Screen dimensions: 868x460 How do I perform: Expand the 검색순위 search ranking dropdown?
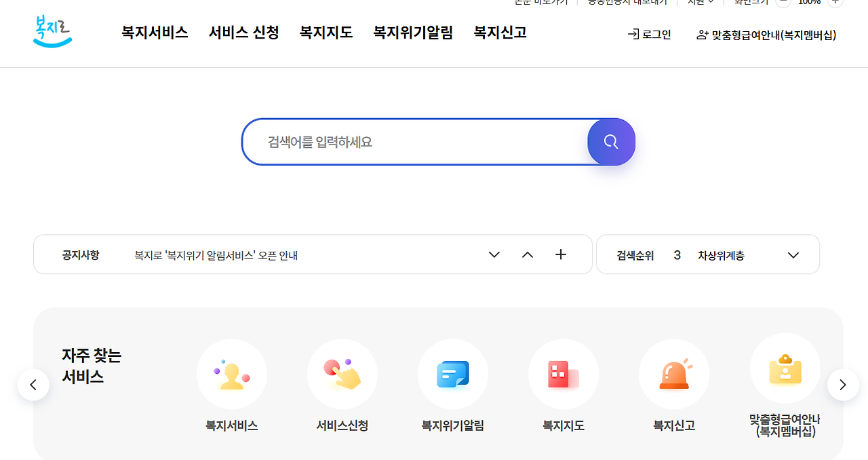[x=793, y=254]
